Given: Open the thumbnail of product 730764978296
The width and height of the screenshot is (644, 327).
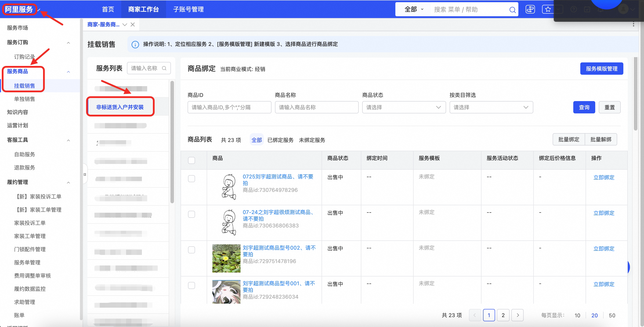Looking at the screenshot, I should pyautogui.click(x=228, y=187).
